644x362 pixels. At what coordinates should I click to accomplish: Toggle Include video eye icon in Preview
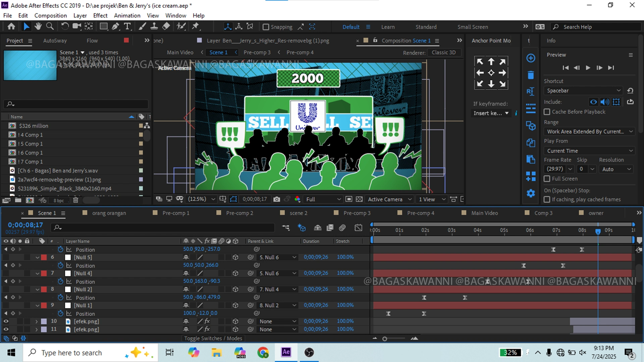point(593,102)
